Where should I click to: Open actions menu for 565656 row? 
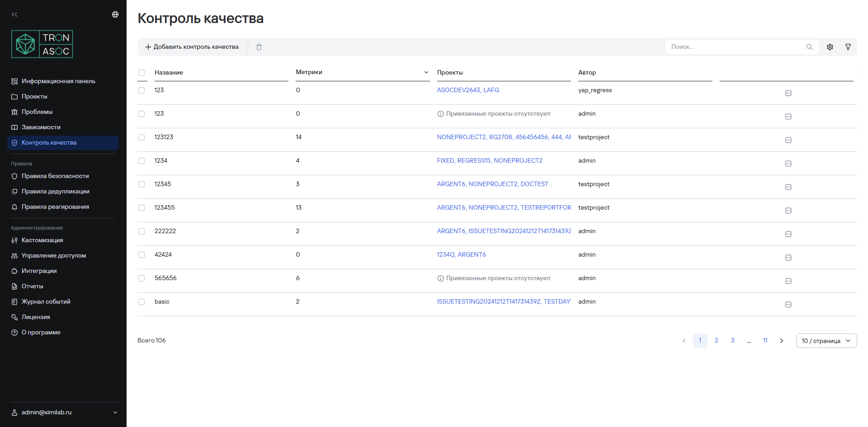[x=788, y=281]
